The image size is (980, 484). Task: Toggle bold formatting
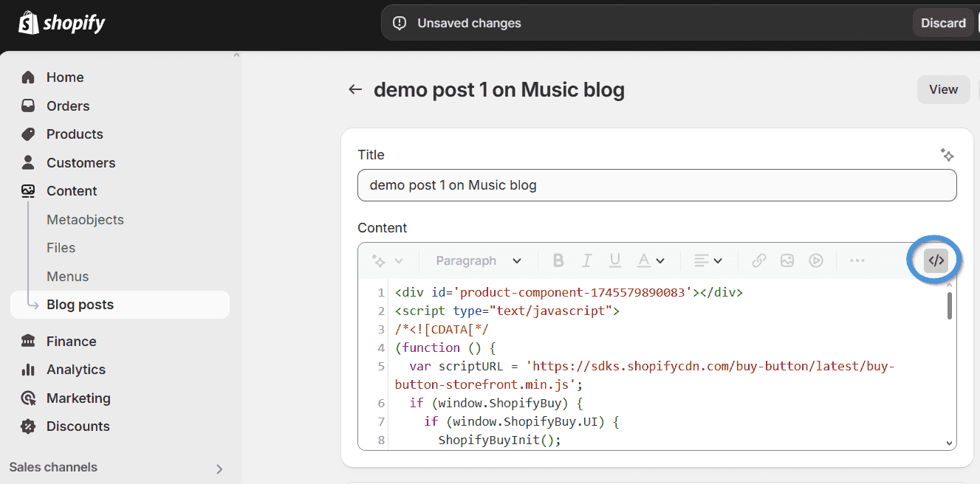click(558, 260)
